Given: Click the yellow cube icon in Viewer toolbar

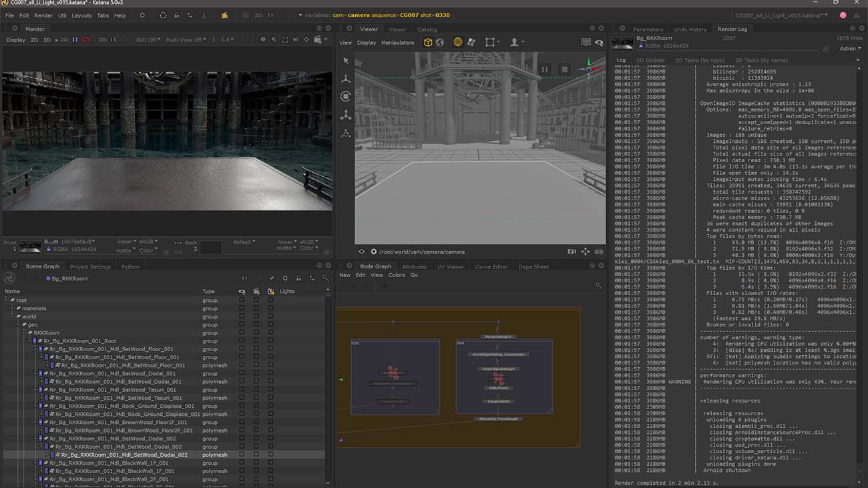Looking at the screenshot, I should coord(428,42).
